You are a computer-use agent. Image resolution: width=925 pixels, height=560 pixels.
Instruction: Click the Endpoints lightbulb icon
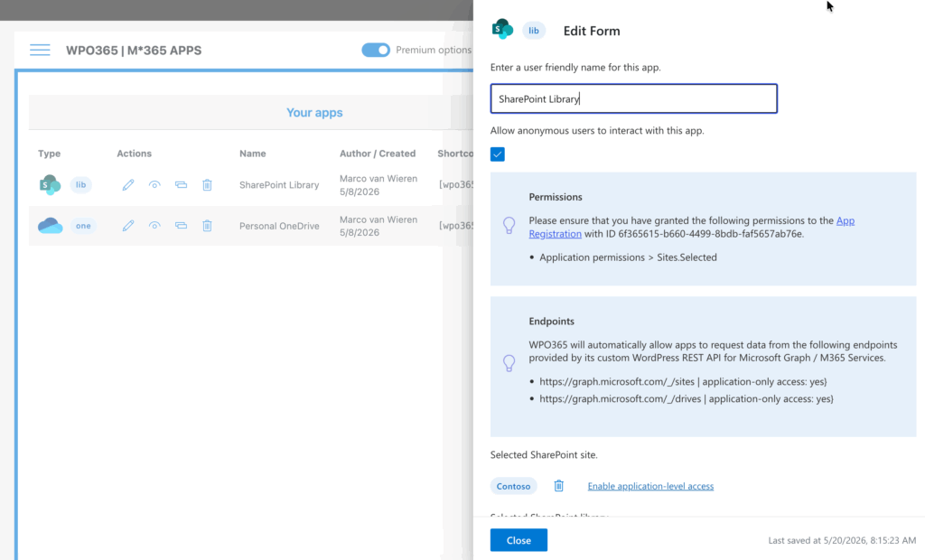(509, 363)
